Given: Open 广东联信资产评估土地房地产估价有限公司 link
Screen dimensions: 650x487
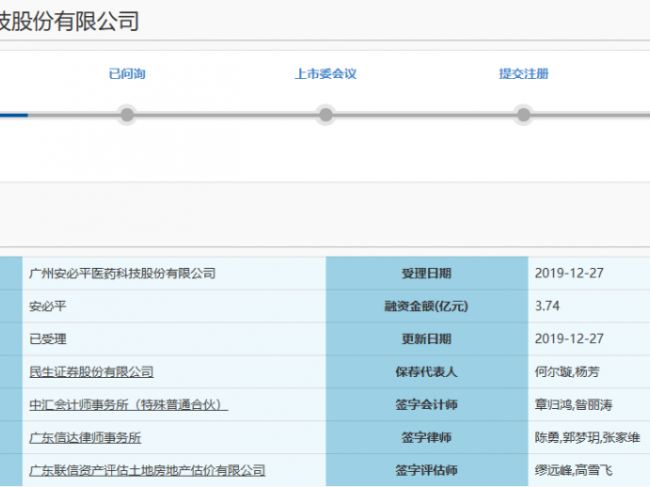Looking at the screenshot, I should pyautogui.click(x=147, y=470).
